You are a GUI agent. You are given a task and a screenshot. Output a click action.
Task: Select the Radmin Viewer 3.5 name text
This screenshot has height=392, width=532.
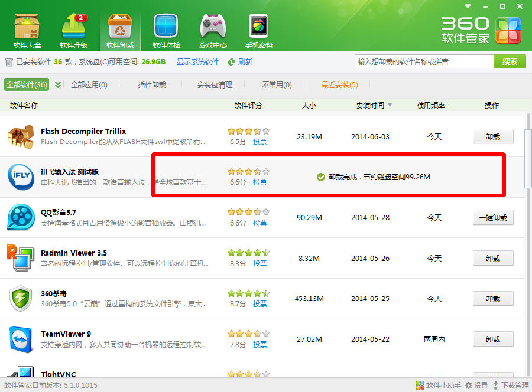(74, 253)
